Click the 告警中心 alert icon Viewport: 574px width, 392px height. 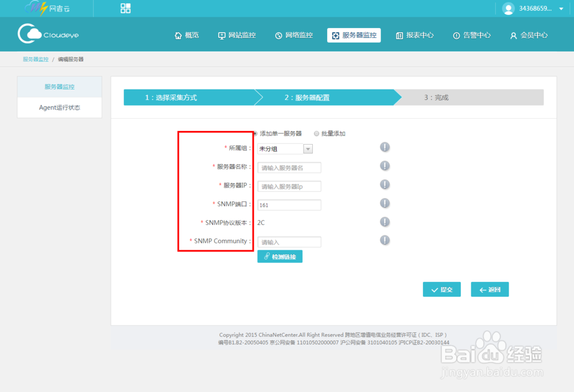coord(456,35)
